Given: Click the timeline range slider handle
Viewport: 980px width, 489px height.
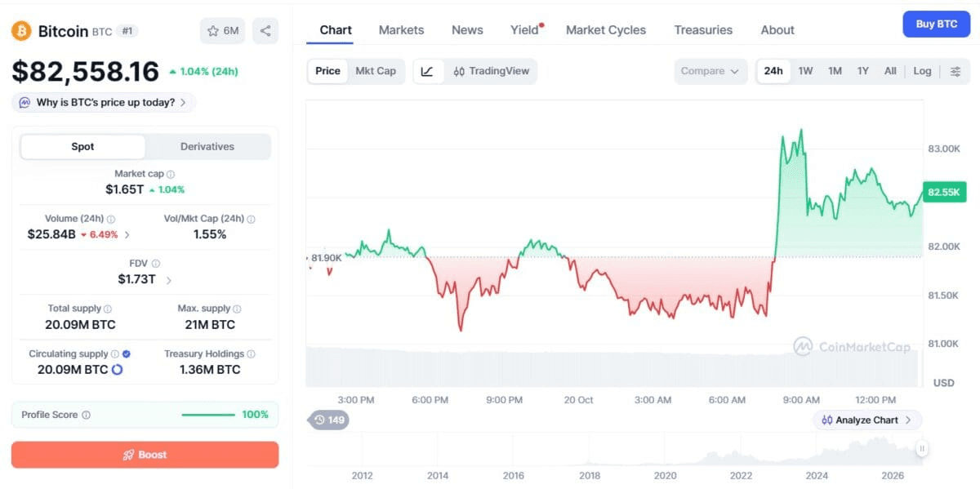Looking at the screenshot, I should tap(922, 448).
